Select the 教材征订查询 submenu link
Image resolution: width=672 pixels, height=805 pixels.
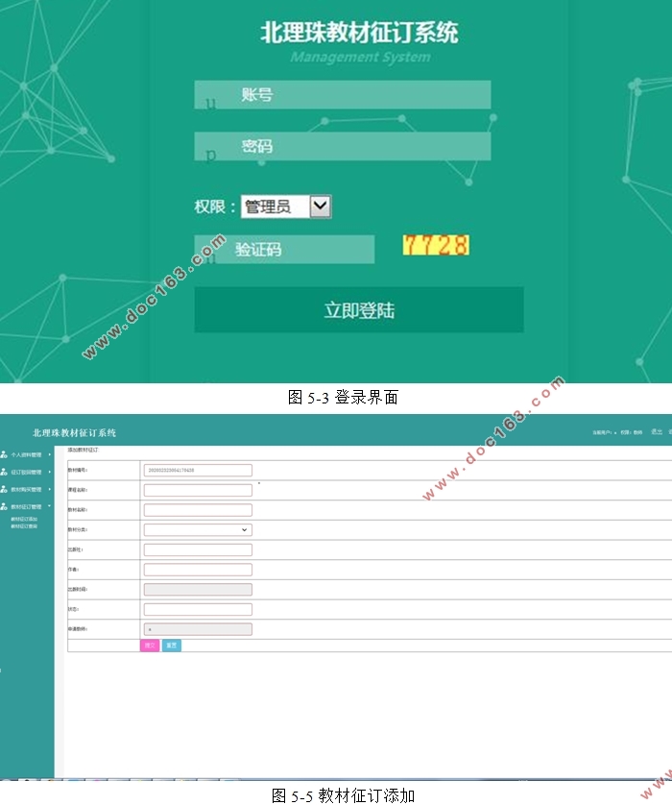24,526
